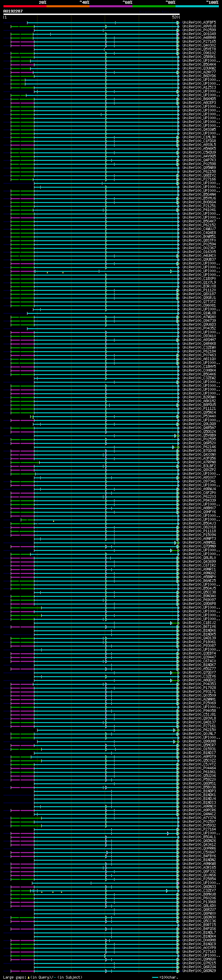Select hit label UniRef100_P62158
222x980 pixels.
click(x=199, y=172)
